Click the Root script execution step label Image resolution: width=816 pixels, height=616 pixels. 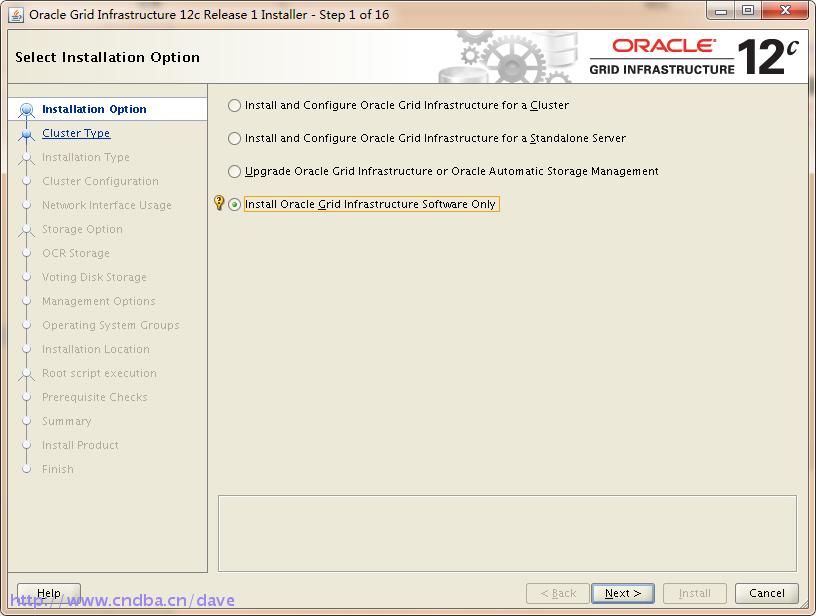point(99,373)
